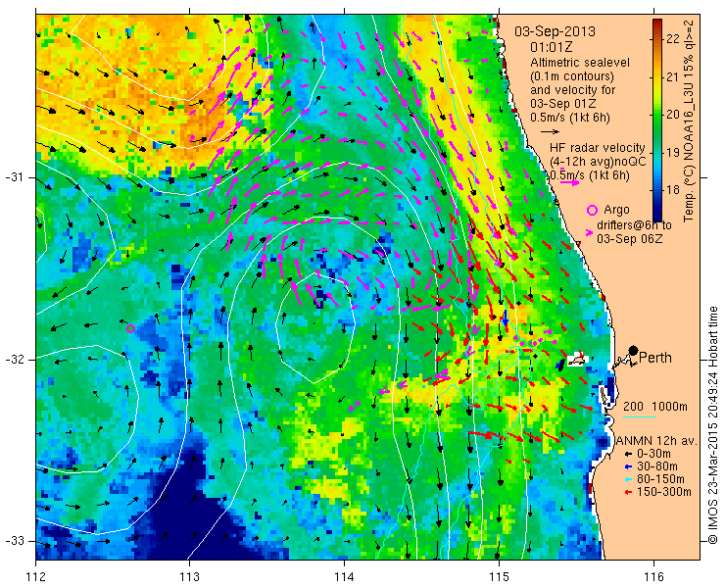This screenshot has width=725, height=588.
Task: Click the '(4-12h avg)noQC' legend text
Action: pyautogui.click(x=598, y=162)
